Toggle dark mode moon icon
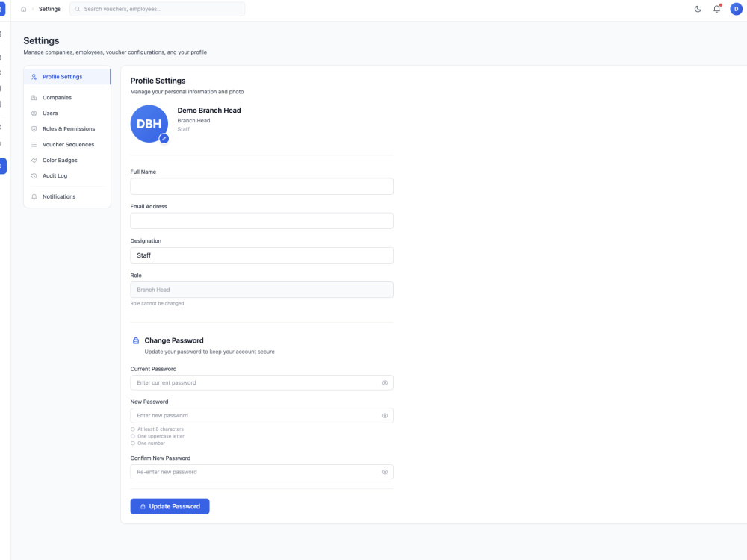Viewport: 747px width, 560px height. (698, 9)
